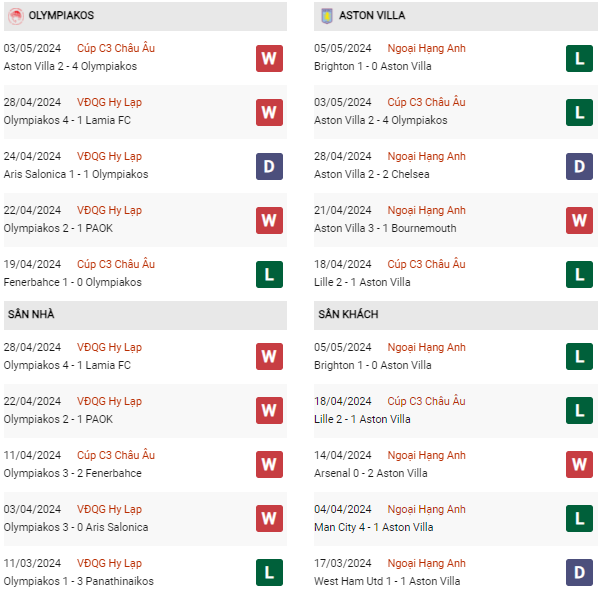Click the Aston Villa 3 - 1 Bournemouth match result
600x592 pixels.
[385, 229]
